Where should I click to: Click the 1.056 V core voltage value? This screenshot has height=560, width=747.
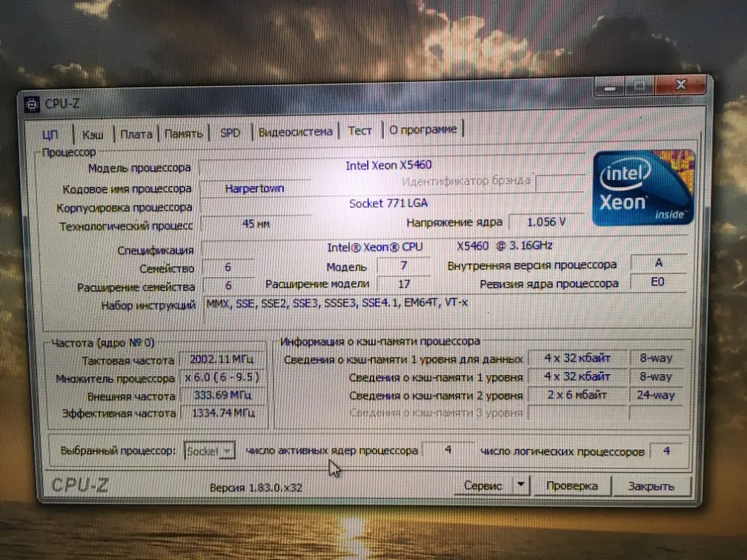pyautogui.click(x=546, y=222)
